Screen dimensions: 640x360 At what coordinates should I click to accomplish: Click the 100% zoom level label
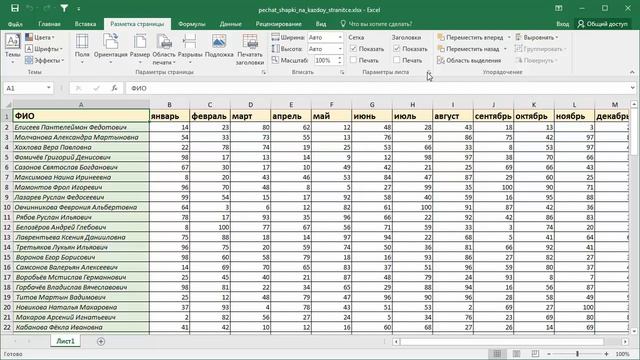point(622,354)
